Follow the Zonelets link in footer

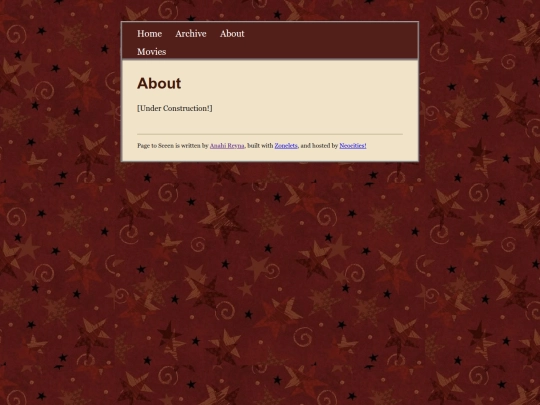tap(286, 146)
